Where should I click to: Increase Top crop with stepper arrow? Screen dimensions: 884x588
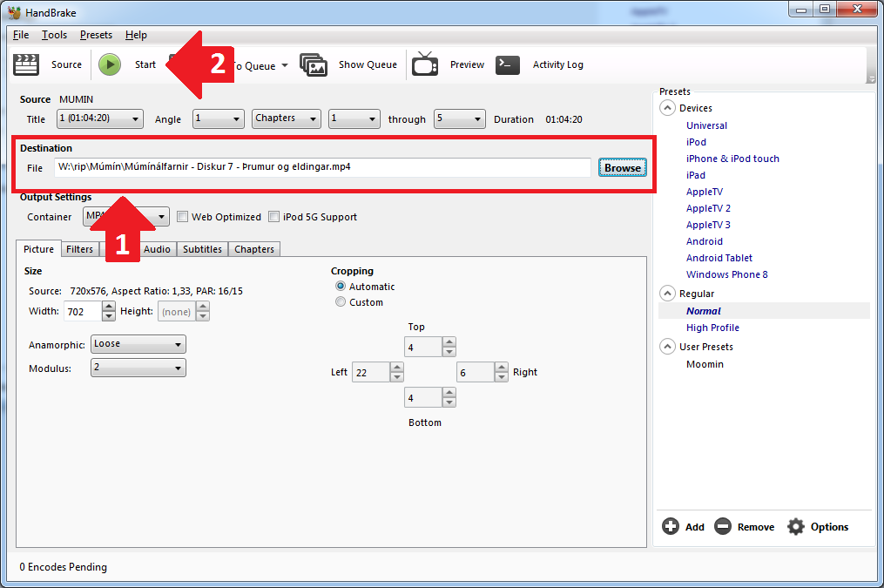pyautogui.click(x=449, y=342)
